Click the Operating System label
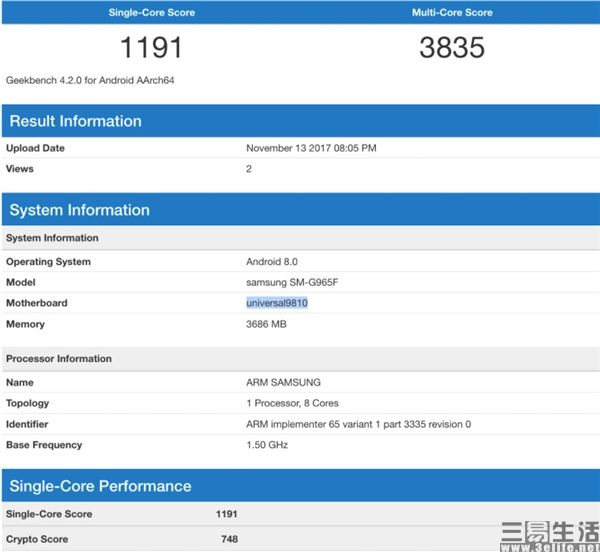The image size is (600, 552). tap(48, 262)
